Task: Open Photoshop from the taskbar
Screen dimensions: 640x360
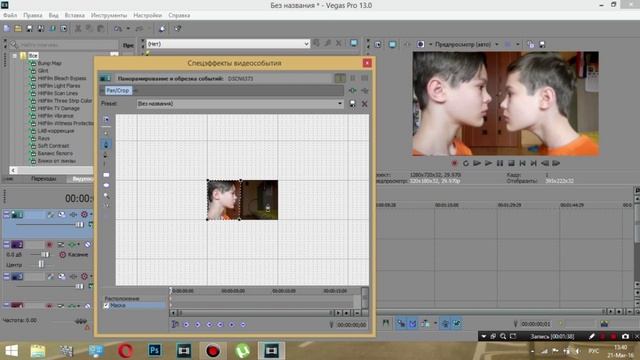Action: click(x=155, y=351)
